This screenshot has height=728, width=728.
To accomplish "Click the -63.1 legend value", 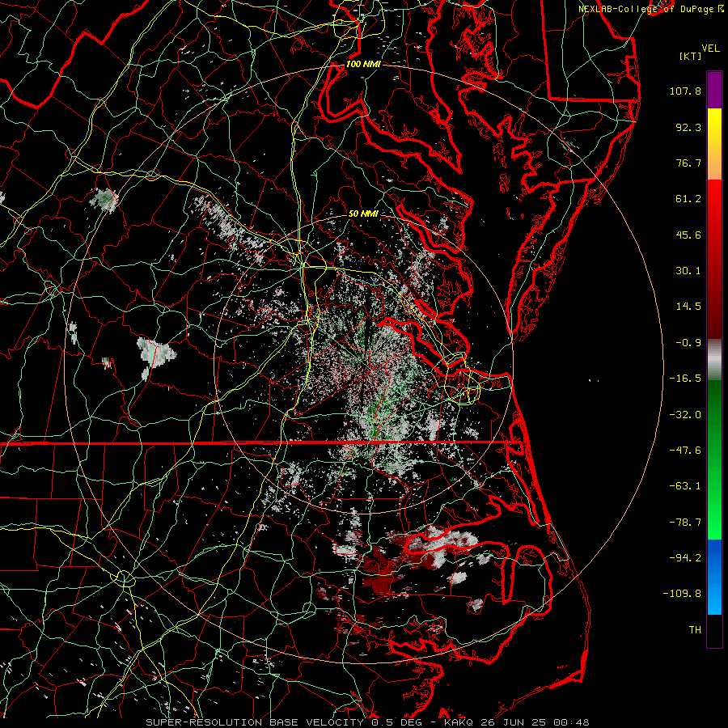I will coord(685,486).
